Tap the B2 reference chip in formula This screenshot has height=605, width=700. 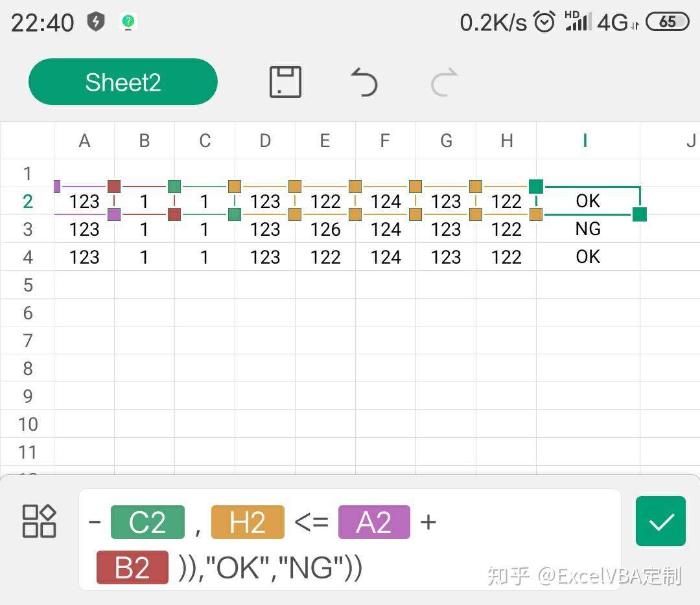pos(132,567)
